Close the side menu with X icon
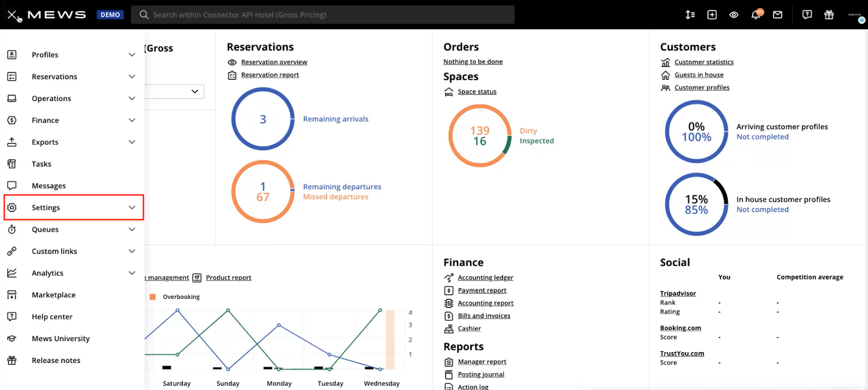868x390 pixels. (12, 15)
